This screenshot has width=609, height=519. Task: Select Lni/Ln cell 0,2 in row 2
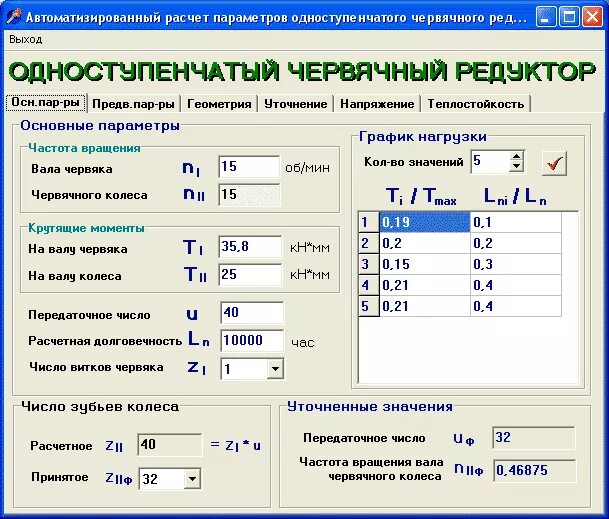[516, 243]
